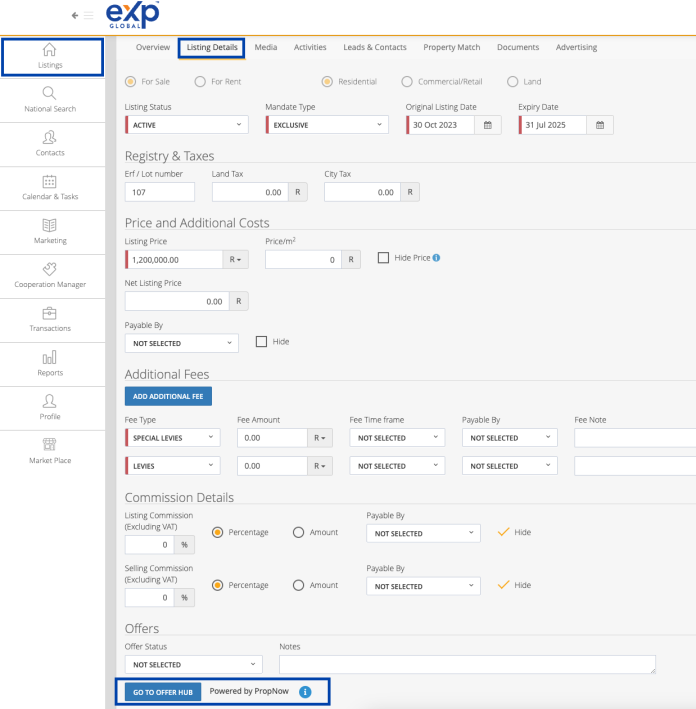Go to Contacts sidebar icon
Viewport: 696px width, 709px height.
(x=50, y=137)
